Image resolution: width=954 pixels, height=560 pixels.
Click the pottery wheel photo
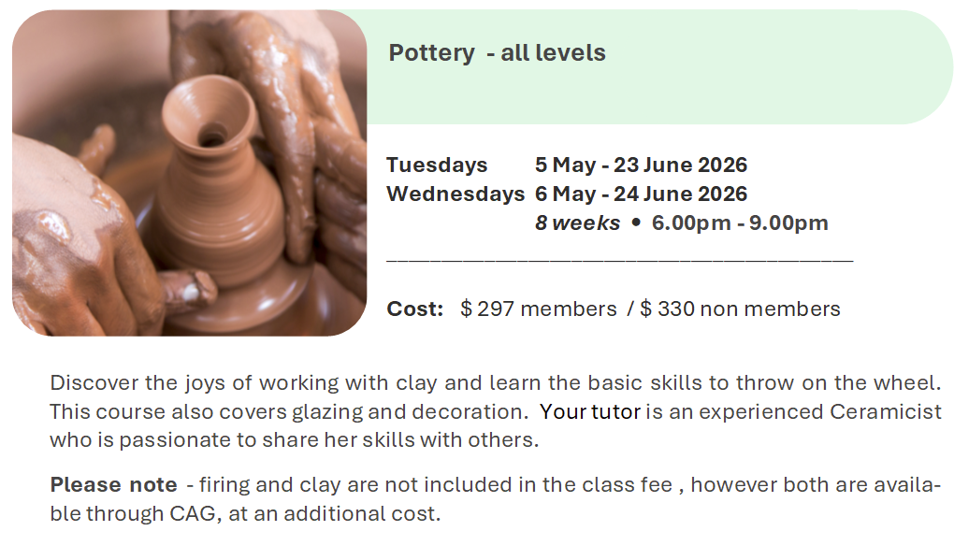189,173
